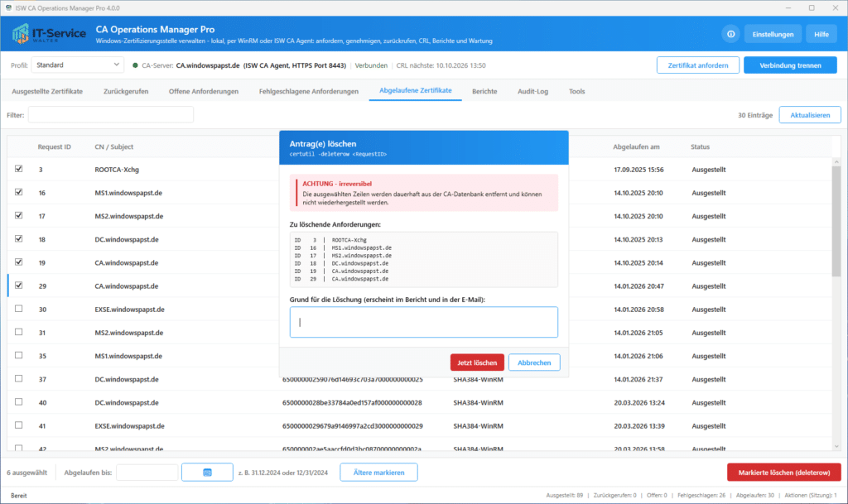The height and width of the screenshot is (504, 848).
Task: Click the app icon in title bar
Action: (x=8, y=8)
